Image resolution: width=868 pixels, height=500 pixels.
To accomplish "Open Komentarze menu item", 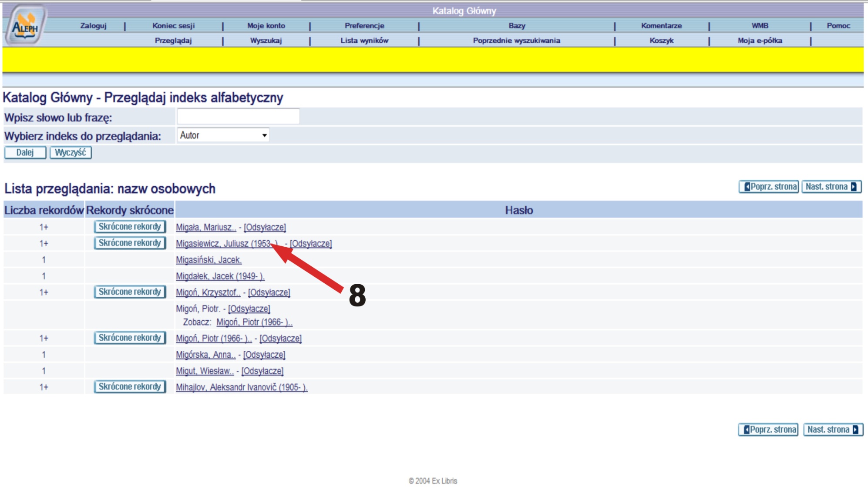I will [661, 26].
